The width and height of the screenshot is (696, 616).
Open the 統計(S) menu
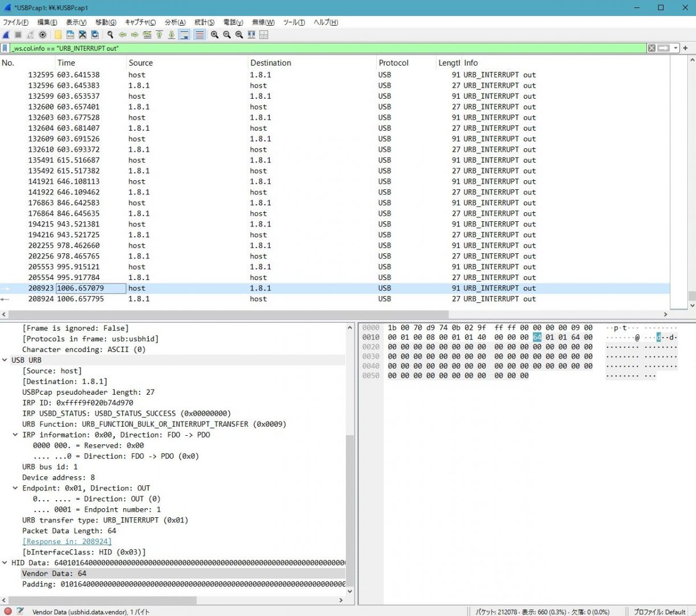point(204,22)
